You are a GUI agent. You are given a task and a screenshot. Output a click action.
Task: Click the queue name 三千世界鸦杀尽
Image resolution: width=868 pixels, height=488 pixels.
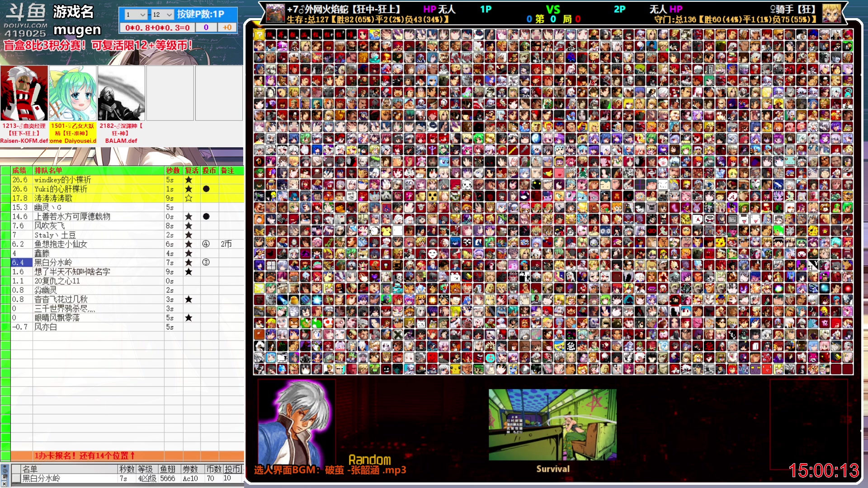(x=65, y=309)
